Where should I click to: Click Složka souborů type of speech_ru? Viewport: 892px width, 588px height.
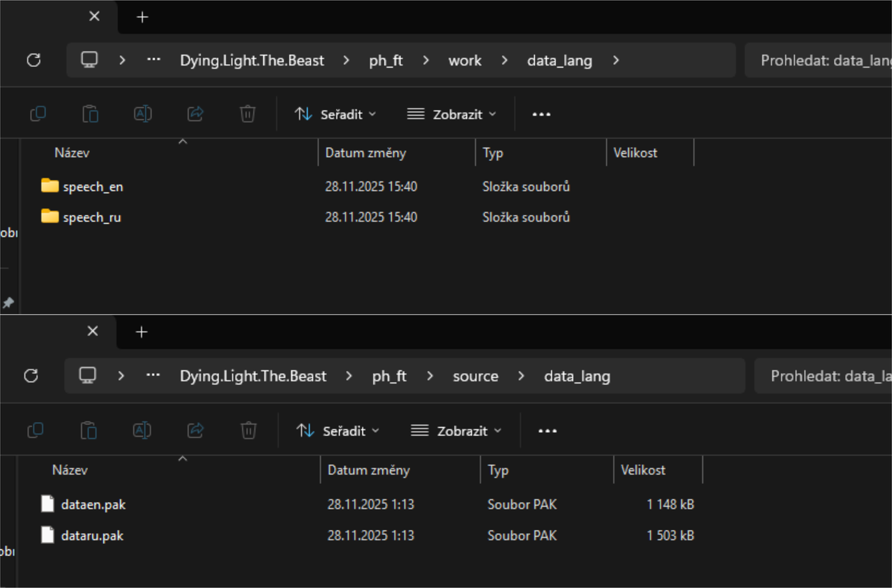pos(527,218)
